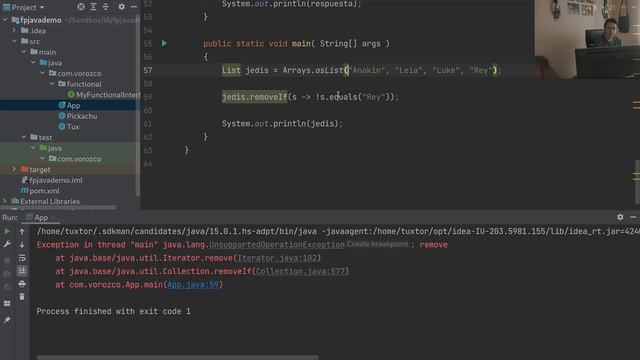Image resolution: width=640 pixels, height=360 pixels.
Task: Select MyFunctionalInterface file in tree
Action: pyautogui.click(x=104, y=95)
